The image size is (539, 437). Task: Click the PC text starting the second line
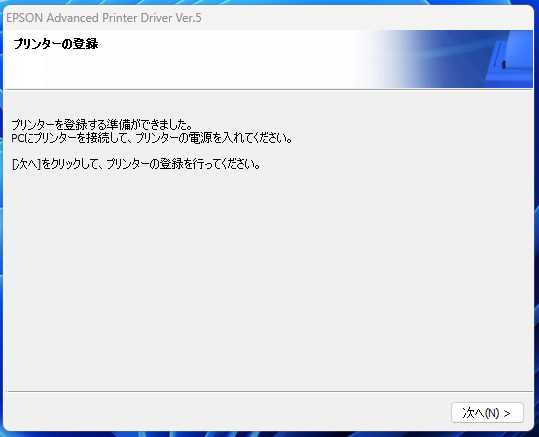click(x=17, y=139)
